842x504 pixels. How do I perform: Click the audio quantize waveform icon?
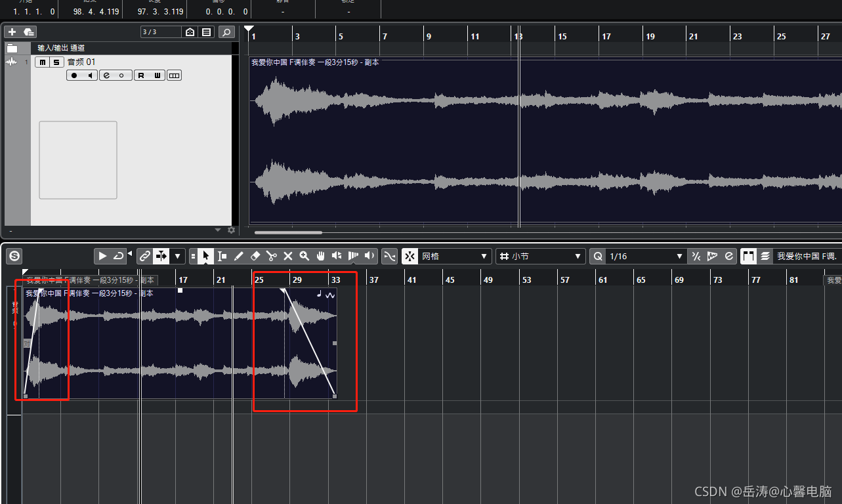713,256
